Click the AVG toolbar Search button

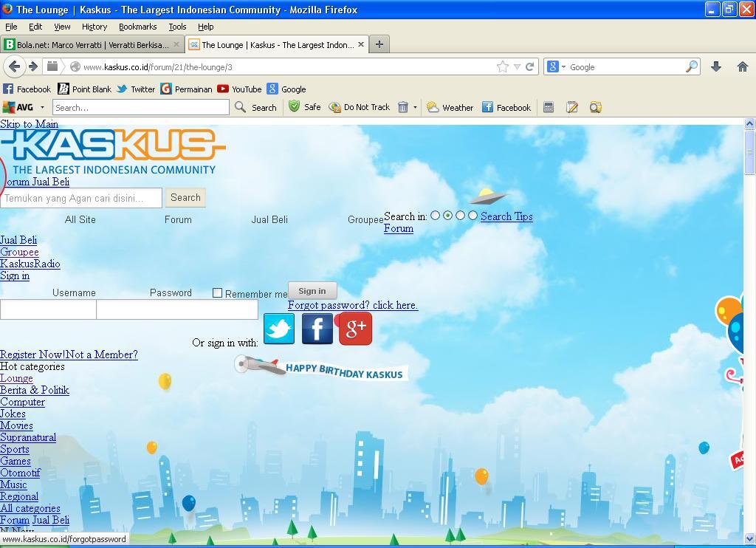(256, 107)
